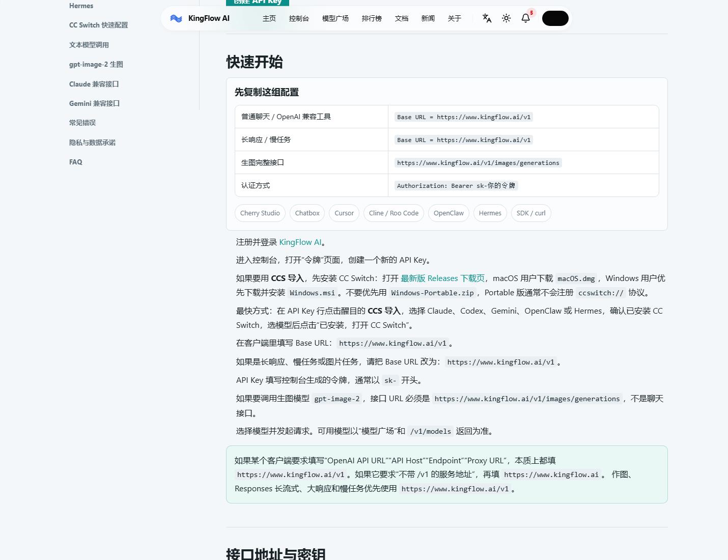Click the black user avatar button
Viewport: 728px width, 560px height.
(x=555, y=18)
